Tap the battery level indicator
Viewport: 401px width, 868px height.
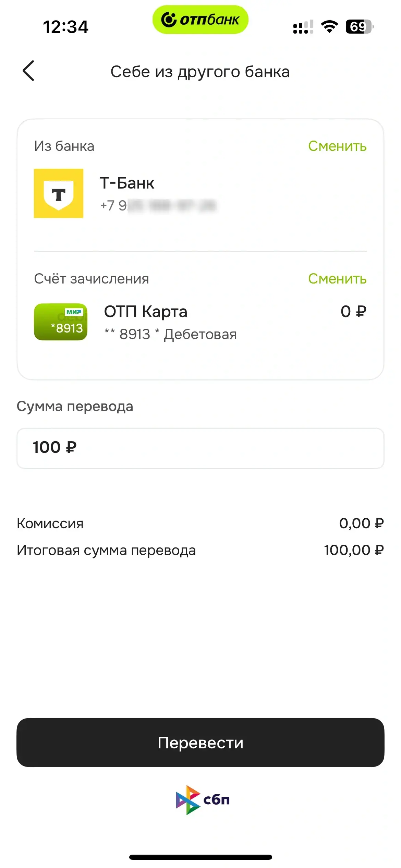[x=359, y=27]
